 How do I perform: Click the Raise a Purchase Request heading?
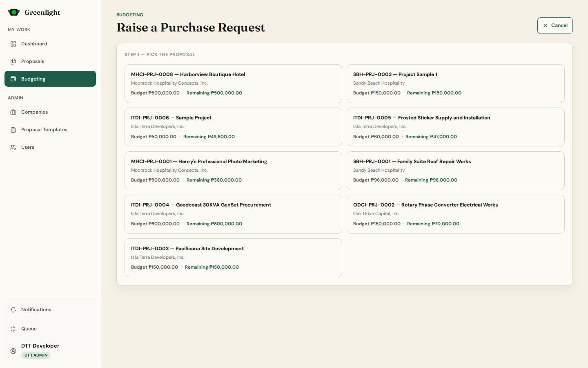pos(191,27)
